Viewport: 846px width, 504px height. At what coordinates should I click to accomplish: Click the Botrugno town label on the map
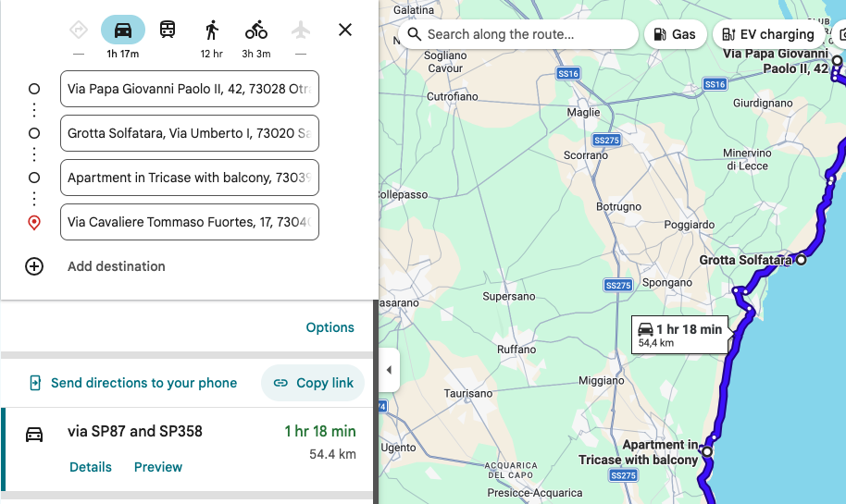(x=618, y=206)
